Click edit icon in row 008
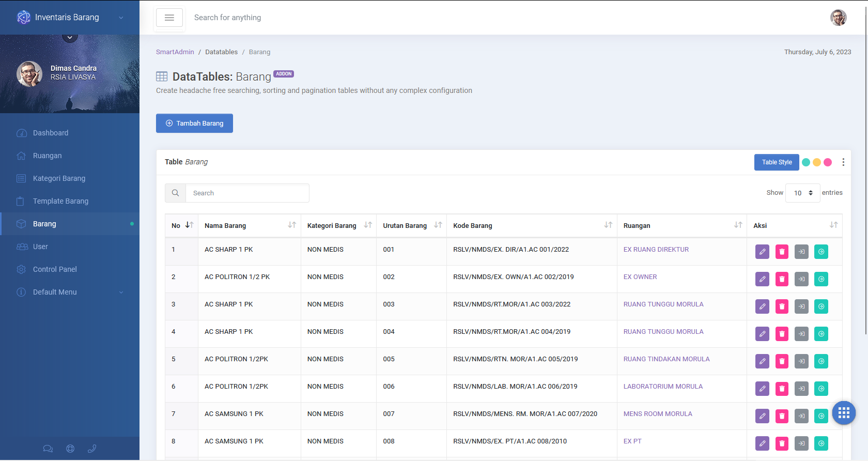Image resolution: width=868 pixels, height=461 pixels. [x=762, y=443]
